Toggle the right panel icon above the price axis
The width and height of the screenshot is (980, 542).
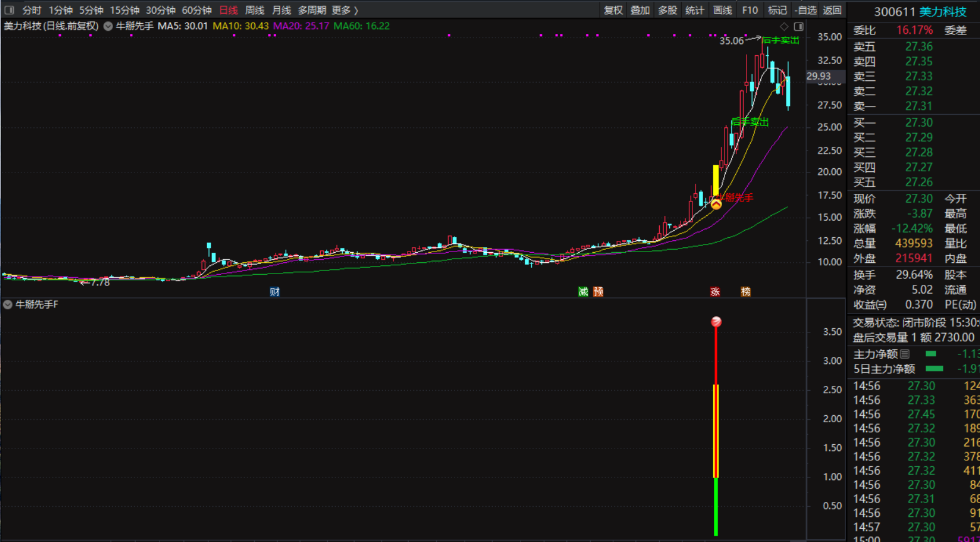tap(799, 26)
